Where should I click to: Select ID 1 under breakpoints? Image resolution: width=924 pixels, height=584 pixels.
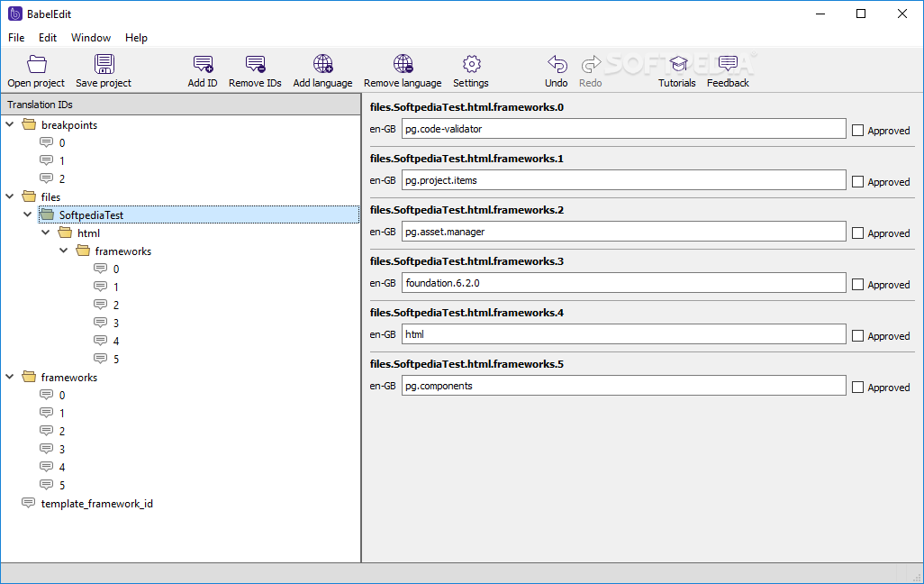pyautogui.click(x=62, y=161)
